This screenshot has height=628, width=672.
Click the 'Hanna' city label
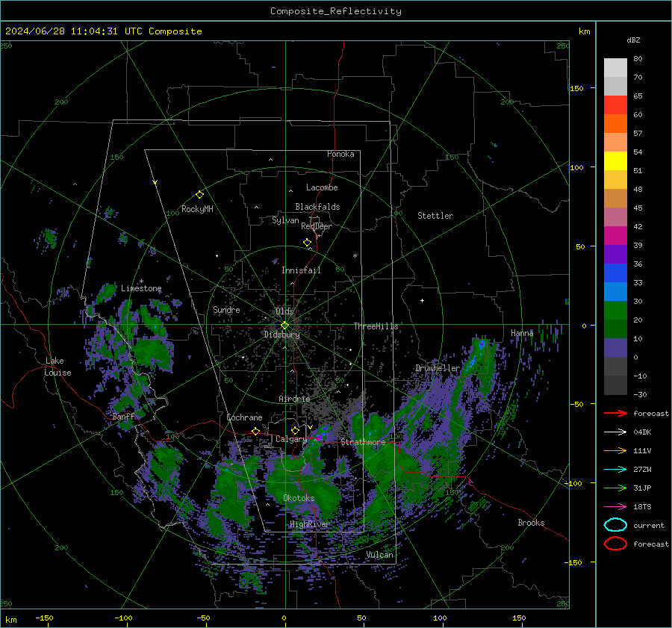click(x=522, y=333)
